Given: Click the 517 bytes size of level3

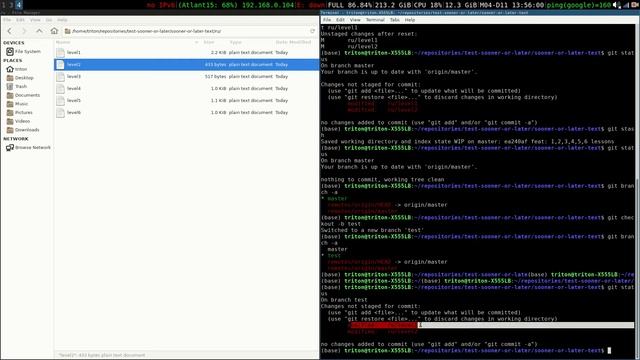Looking at the screenshot, I should pos(216,76).
